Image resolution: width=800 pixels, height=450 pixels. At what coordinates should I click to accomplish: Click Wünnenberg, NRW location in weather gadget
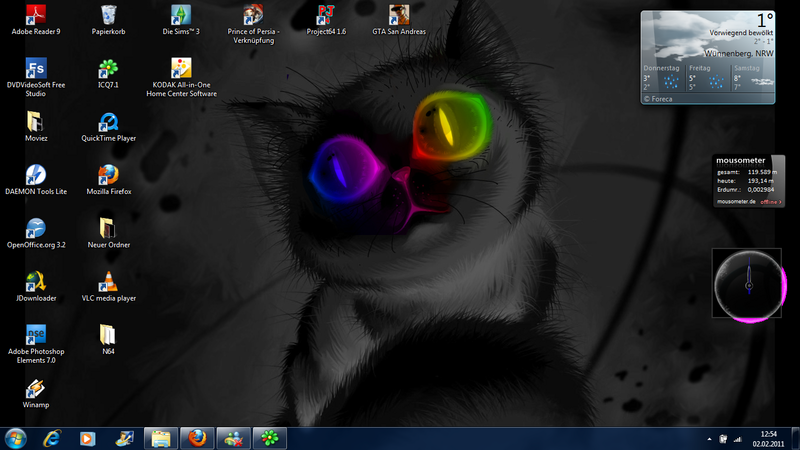pos(738,53)
